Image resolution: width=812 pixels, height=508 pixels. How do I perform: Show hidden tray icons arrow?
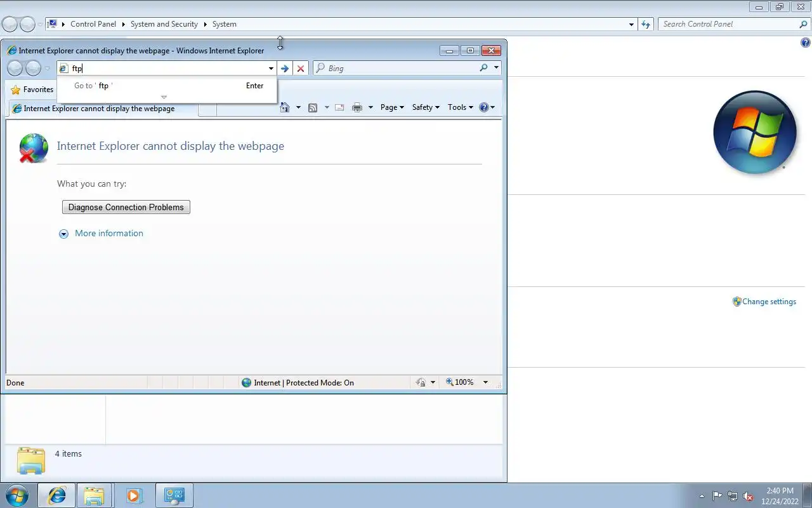702,496
